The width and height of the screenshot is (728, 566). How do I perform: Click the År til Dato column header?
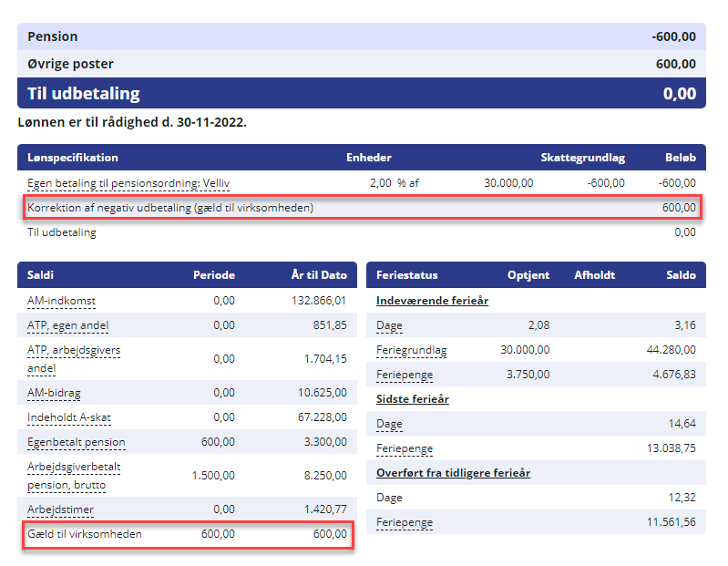pyautogui.click(x=319, y=275)
